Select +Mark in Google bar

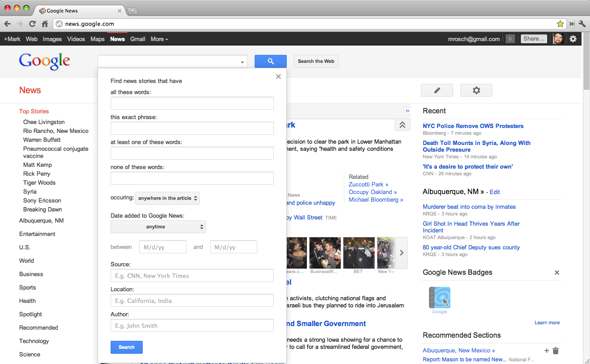[12, 39]
